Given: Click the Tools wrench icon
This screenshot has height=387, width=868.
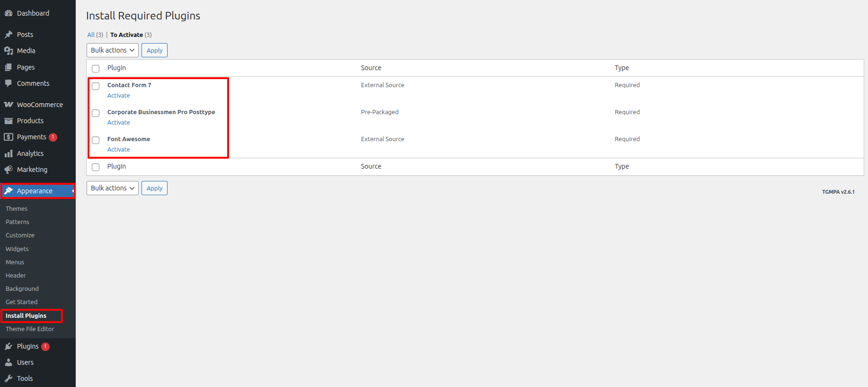Looking at the screenshot, I should pos(9,378).
